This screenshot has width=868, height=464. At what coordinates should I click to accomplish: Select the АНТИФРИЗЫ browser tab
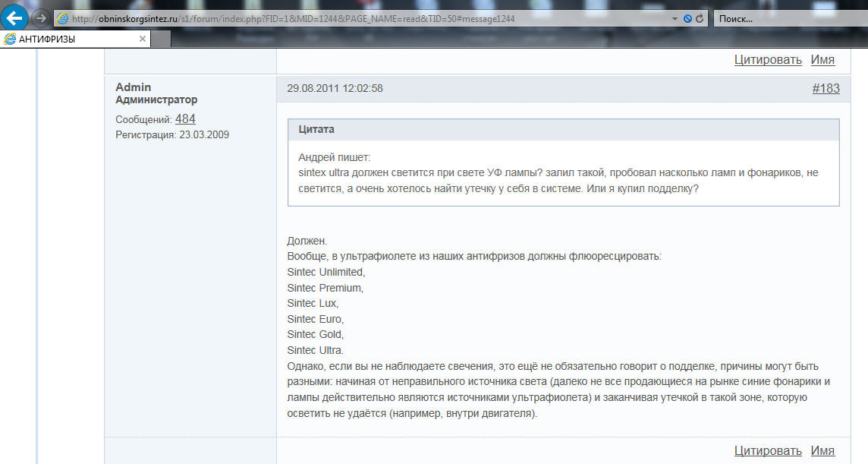click(x=75, y=39)
